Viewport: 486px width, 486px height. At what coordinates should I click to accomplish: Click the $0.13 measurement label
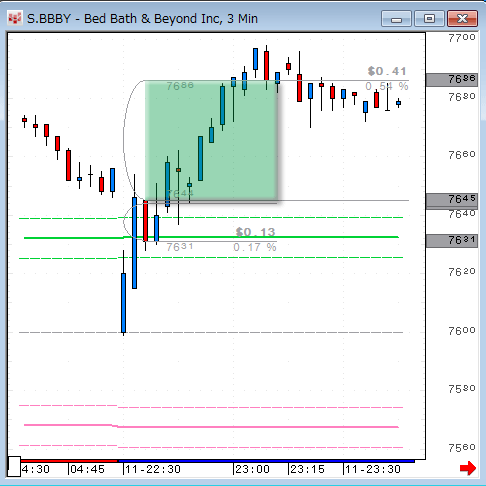click(255, 232)
